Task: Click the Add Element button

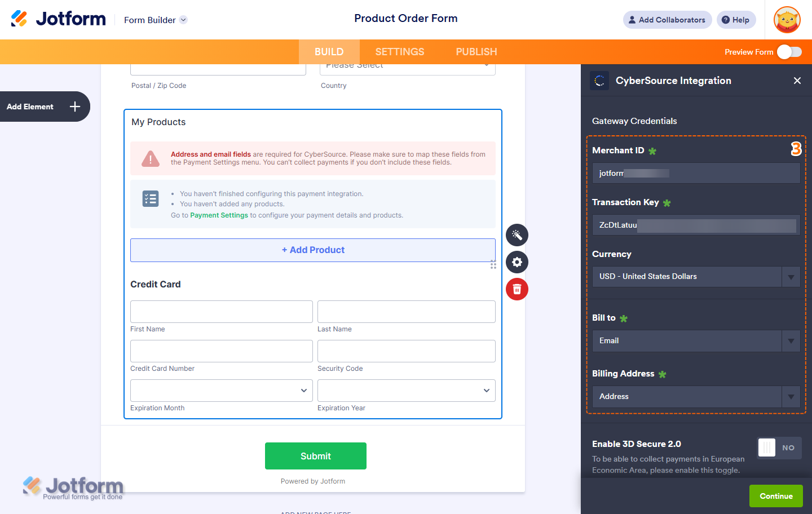Action: point(45,107)
